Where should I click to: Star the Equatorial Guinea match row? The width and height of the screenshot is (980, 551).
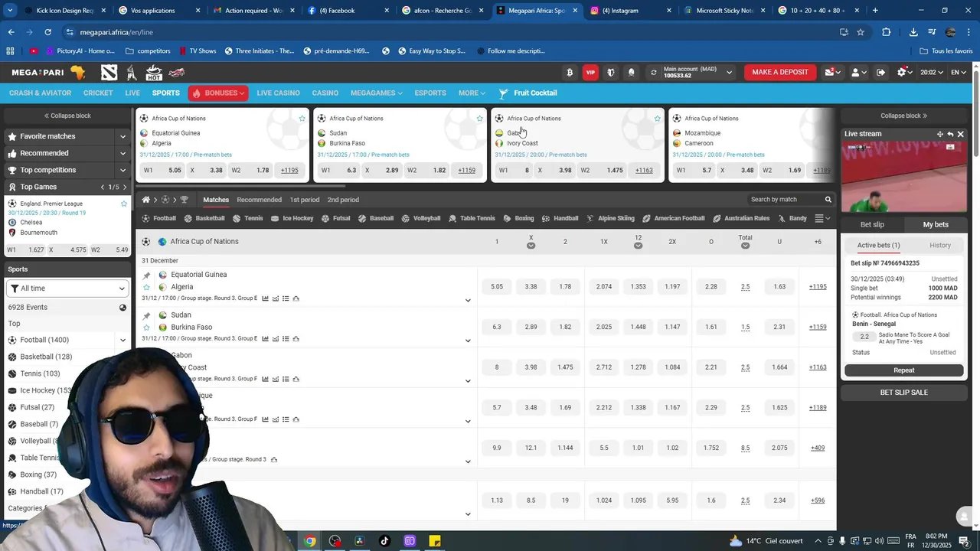[146, 287]
